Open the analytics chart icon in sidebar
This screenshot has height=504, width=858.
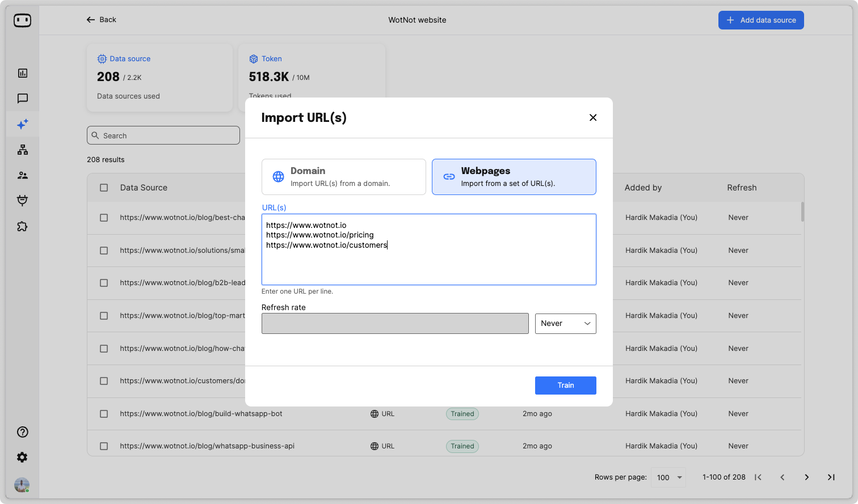click(23, 73)
